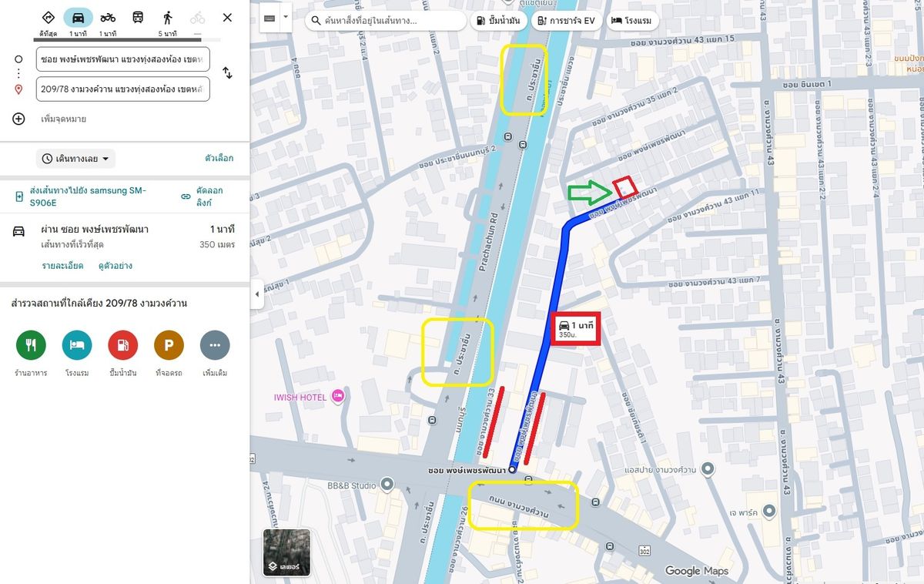
Task: Explore nearby restaurants (ร้านอาหาร) icon
Action: click(31, 345)
